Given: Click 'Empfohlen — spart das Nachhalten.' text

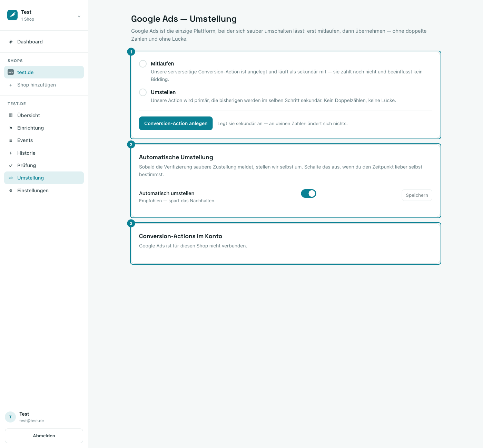Looking at the screenshot, I should click(x=177, y=201).
